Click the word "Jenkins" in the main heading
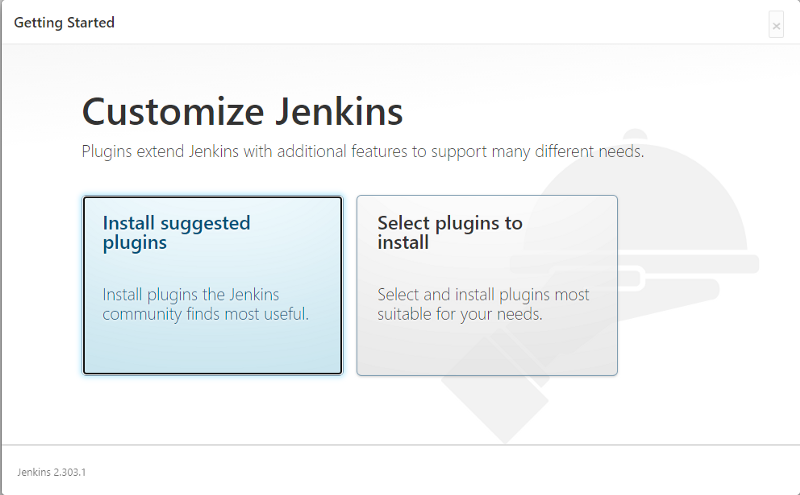Image resolution: width=800 pixels, height=495 pixels. (x=341, y=111)
